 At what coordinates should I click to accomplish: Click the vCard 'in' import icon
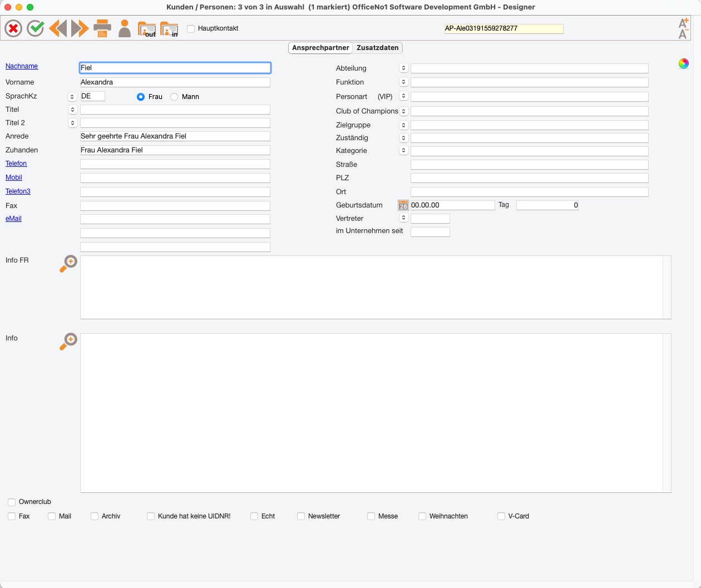point(169,29)
